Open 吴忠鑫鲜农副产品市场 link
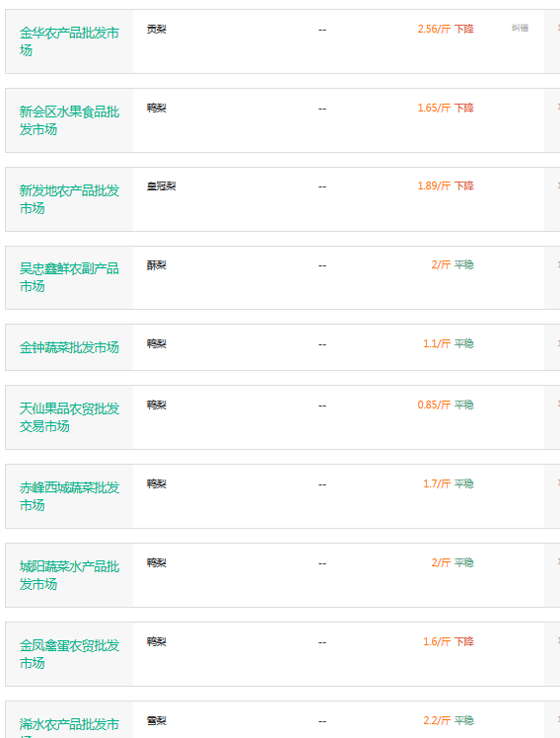The width and height of the screenshot is (560, 738). 69,277
